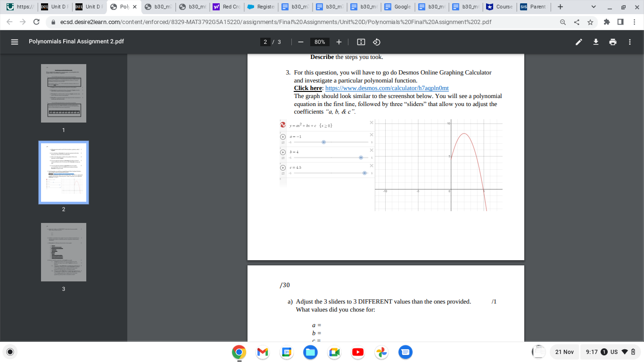Select the page 3 thumbnail

64,252
